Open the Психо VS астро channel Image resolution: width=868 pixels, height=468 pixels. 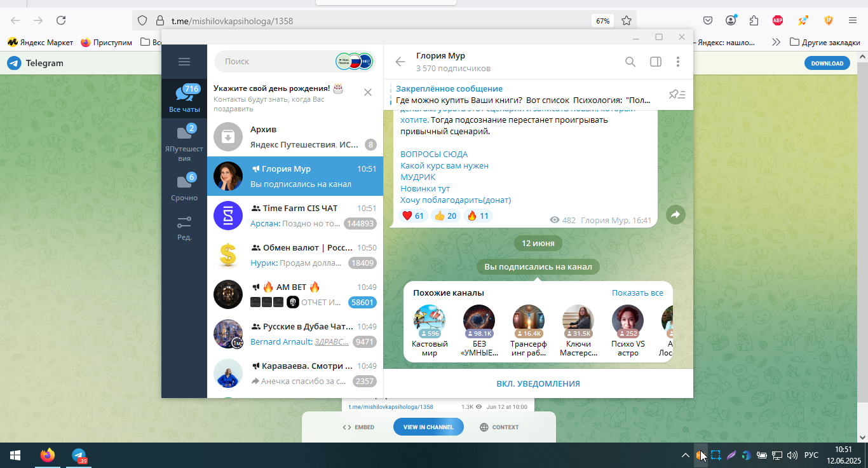pyautogui.click(x=628, y=331)
